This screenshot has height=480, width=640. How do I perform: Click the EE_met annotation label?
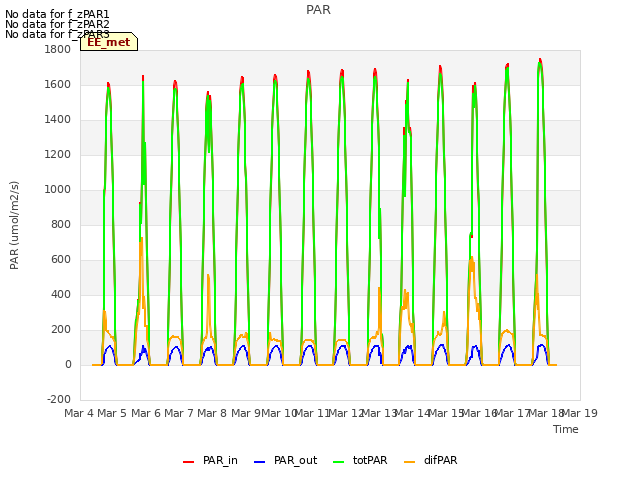(109, 42)
